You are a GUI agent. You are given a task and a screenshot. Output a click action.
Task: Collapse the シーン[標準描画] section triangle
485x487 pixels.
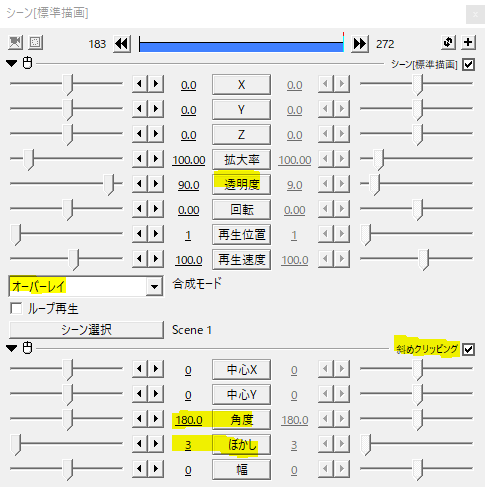[12, 63]
